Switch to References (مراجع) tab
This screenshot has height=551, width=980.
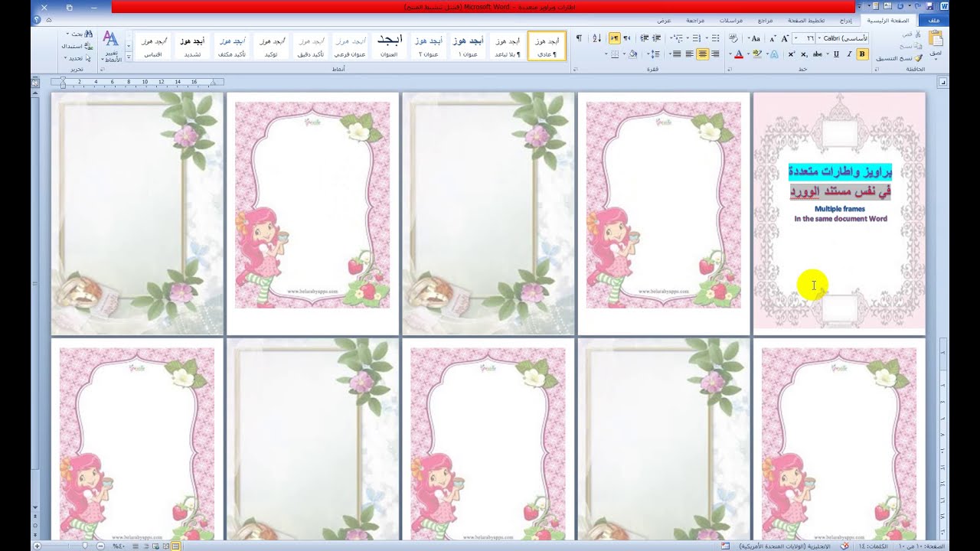pyautogui.click(x=766, y=20)
